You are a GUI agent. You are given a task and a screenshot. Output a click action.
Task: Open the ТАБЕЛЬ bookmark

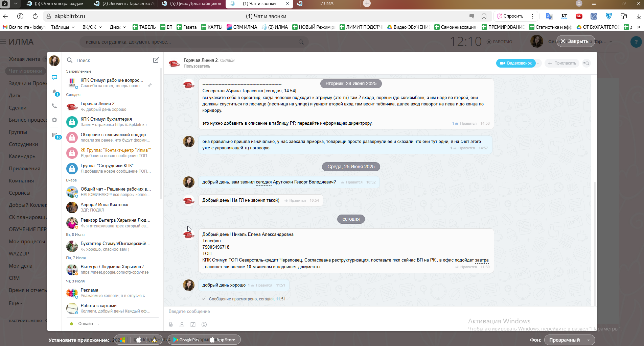(144, 27)
